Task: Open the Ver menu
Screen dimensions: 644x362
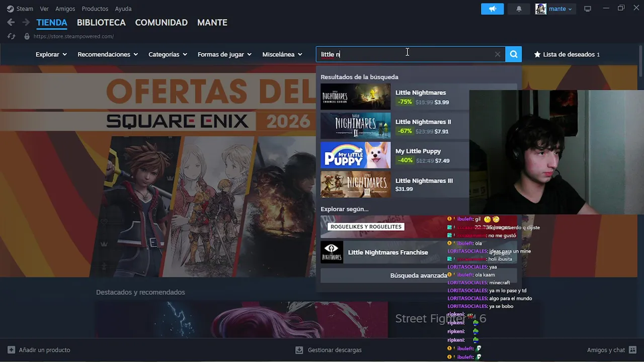Action: 44,9
